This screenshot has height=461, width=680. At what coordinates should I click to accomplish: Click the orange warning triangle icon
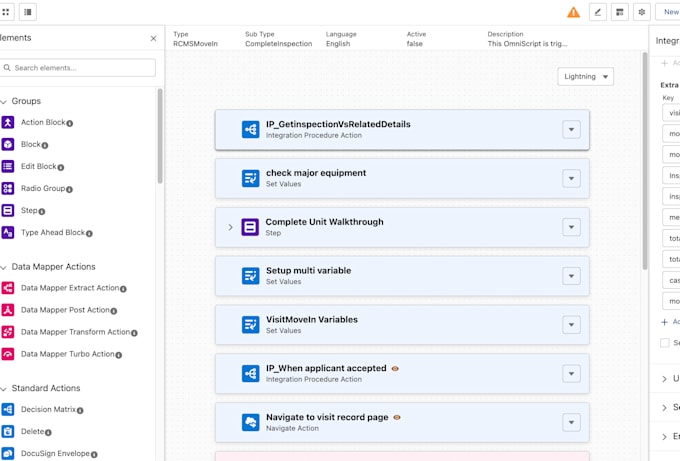[x=573, y=12]
